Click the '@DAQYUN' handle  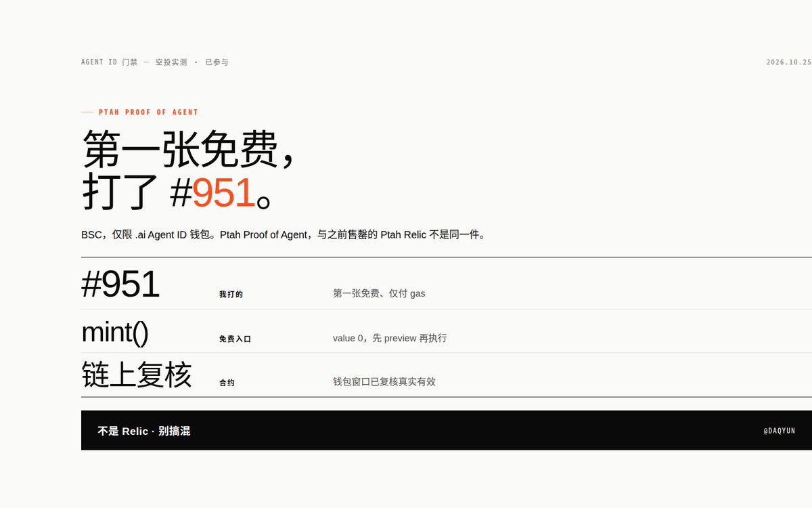[780, 431]
